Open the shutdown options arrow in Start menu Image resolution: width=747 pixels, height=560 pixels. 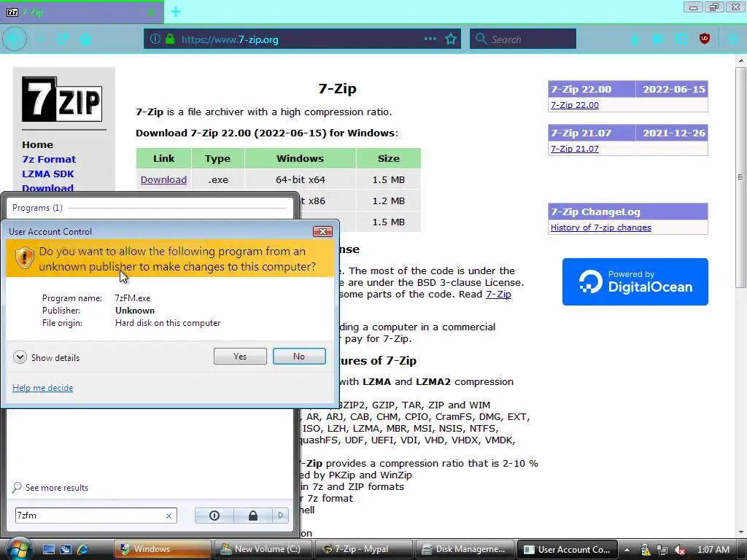tap(281, 516)
